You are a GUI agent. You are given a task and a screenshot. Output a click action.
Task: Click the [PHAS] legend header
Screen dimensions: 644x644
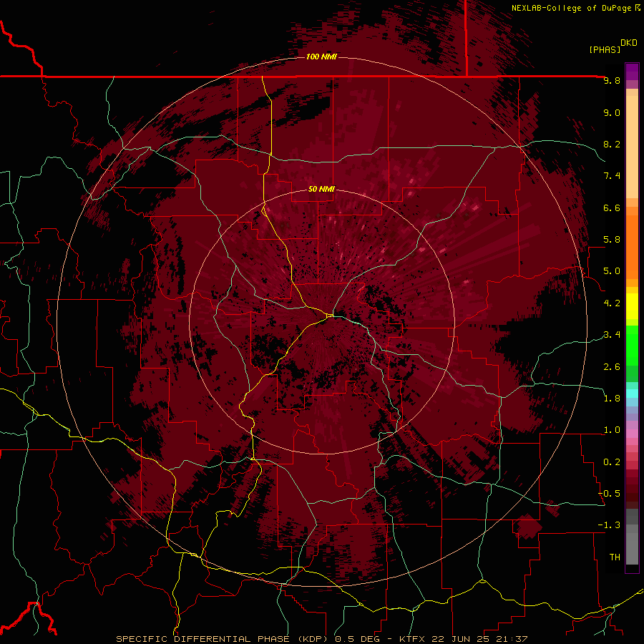click(x=605, y=49)
